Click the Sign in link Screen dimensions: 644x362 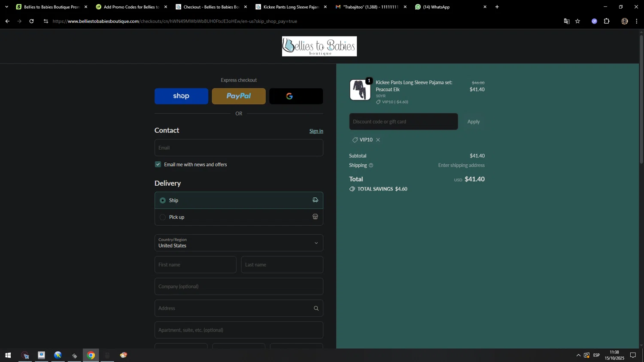tap(316, 131)
